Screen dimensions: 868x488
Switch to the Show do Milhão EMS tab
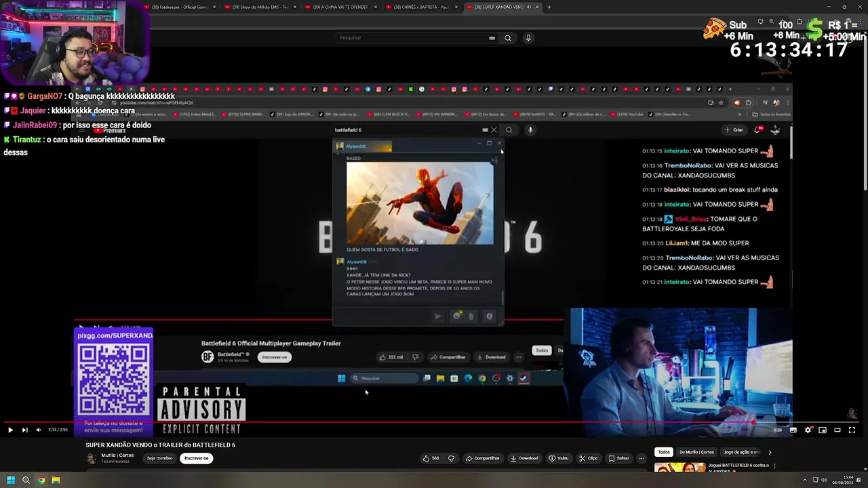[x=260, y=7]
